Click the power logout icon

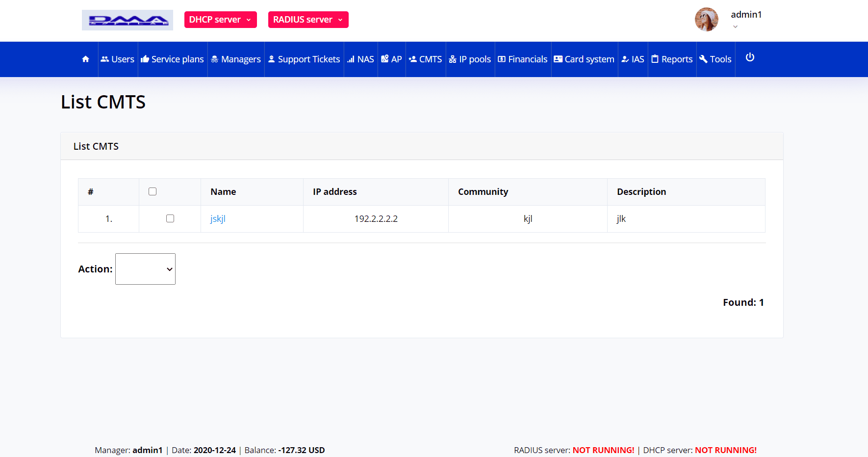click(x=750, y=57)
